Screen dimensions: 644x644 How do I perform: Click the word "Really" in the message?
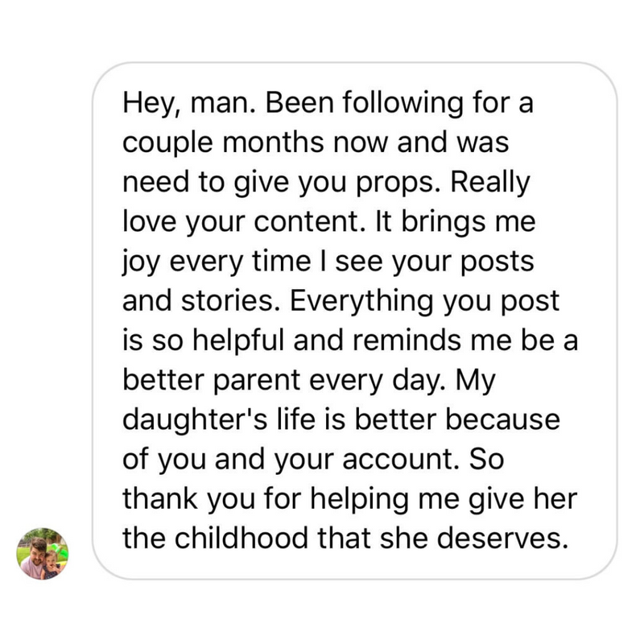click(x=492, y=183)
